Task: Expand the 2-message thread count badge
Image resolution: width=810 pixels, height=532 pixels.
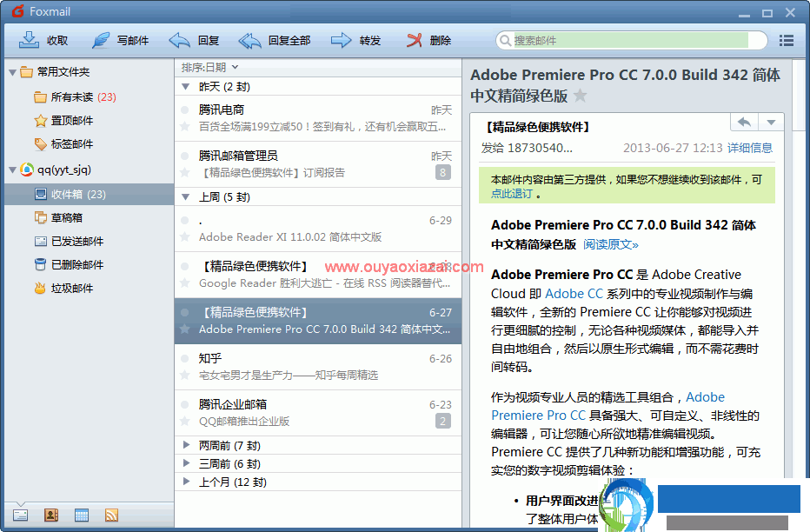Action: point(442,421)
